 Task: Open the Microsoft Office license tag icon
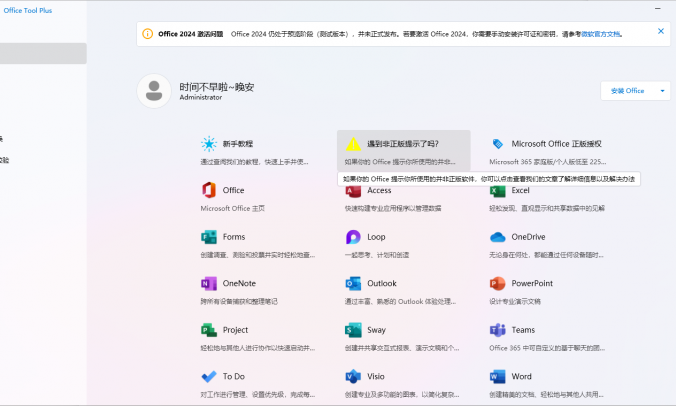point(498,144)
